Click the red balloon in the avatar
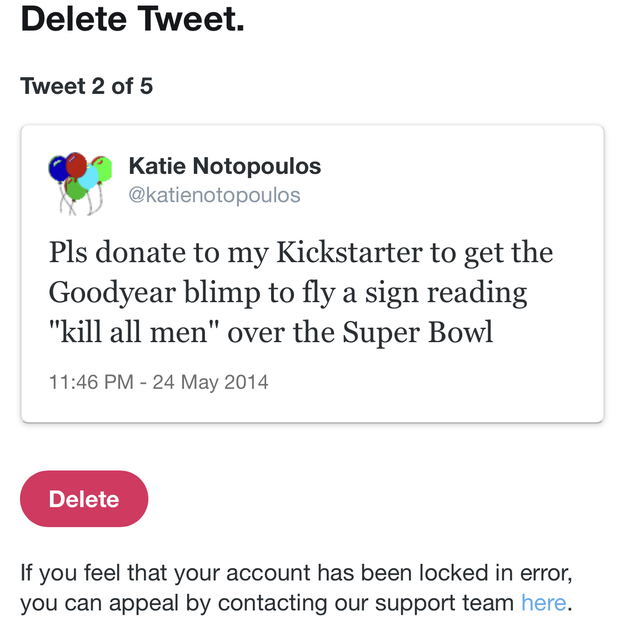Image resolution: width=625 pixels, height=636 pixels. tap(76, 165)
